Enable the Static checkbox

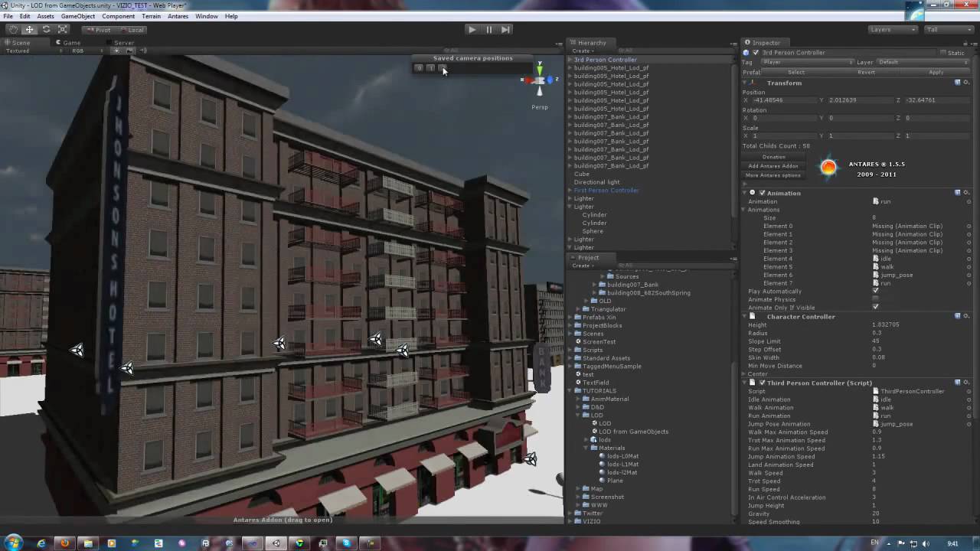943,53
